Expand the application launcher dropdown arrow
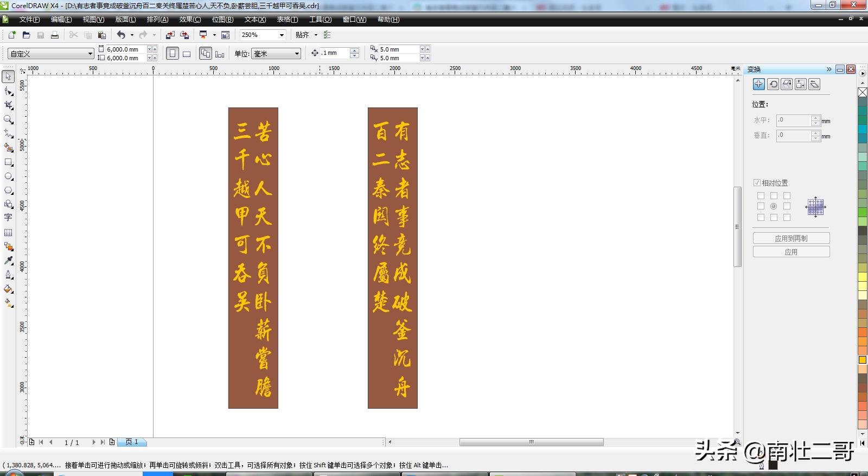This screenshot has height=476, width=868. coord(214,35)
